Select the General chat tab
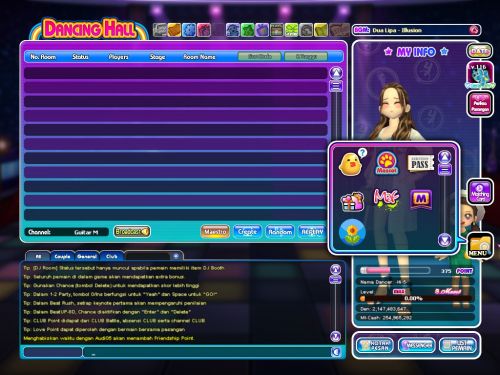 [x=87, y=256]
